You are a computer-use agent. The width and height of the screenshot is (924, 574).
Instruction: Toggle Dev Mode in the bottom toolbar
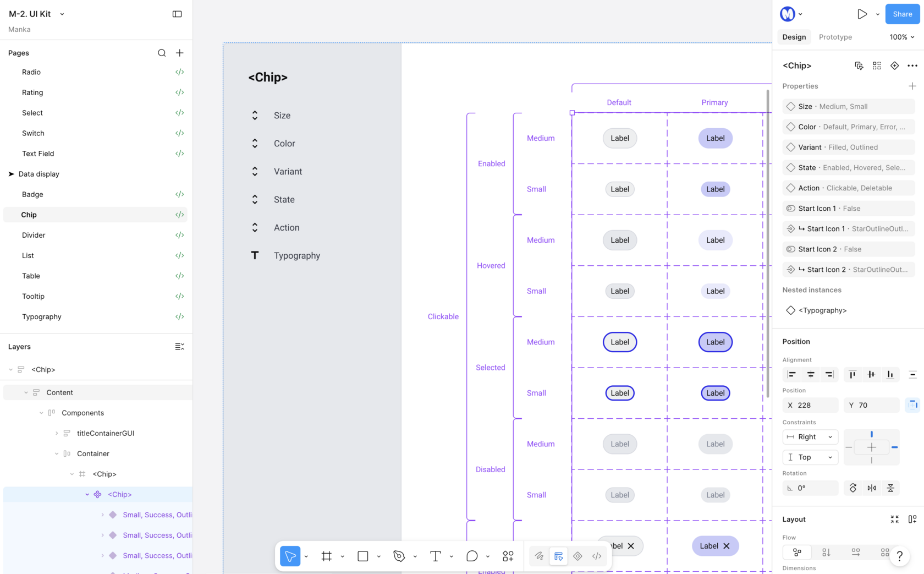point(597,556)
